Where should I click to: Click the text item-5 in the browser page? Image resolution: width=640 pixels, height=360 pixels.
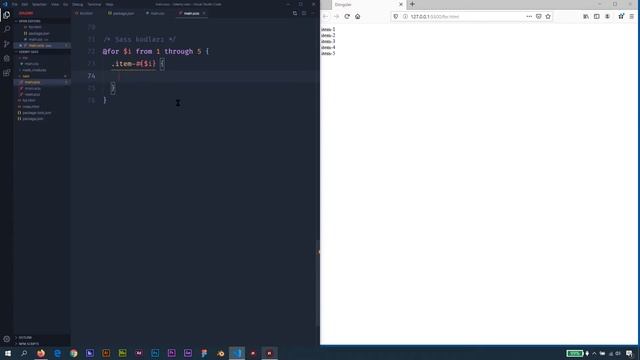pyautogui.click(x=328, y=53)
